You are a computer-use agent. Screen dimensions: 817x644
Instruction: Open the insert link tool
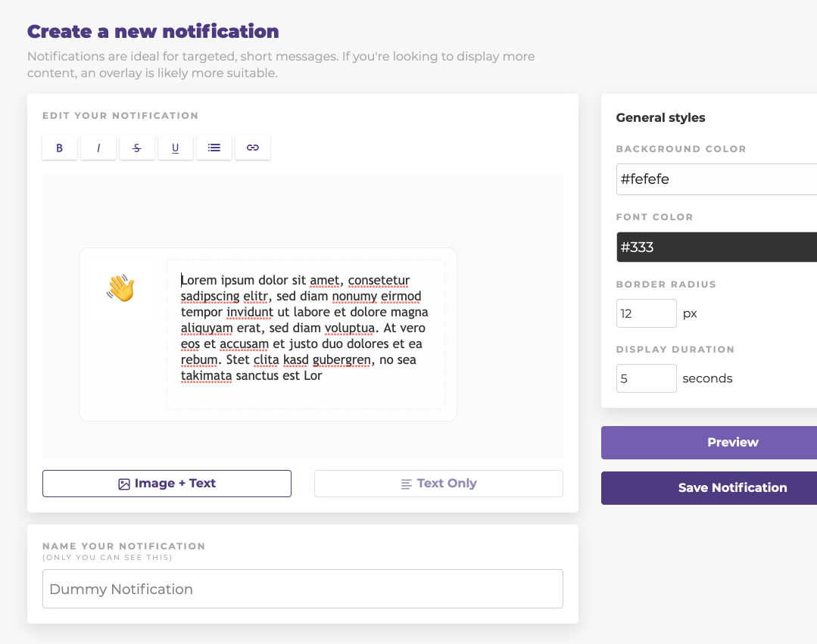coord(252,147)
